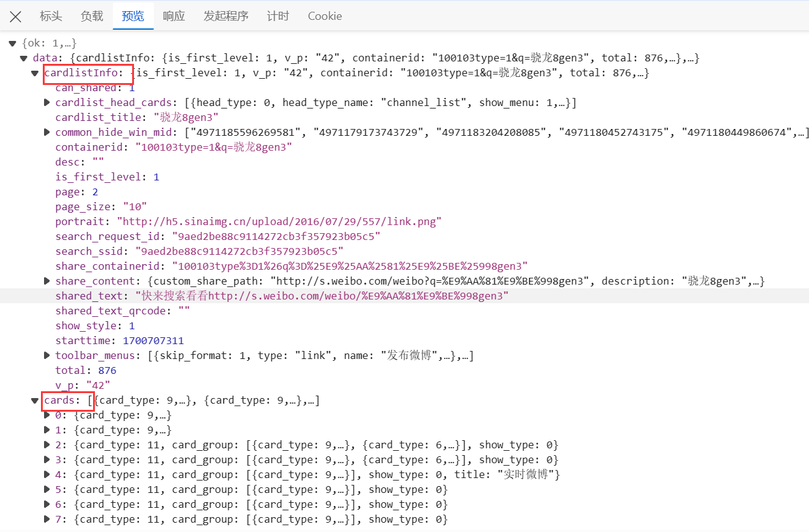Expand the share_content object
Image resolution: width=809 pixels, height=532 pixels.
click(x=47, y=281)
